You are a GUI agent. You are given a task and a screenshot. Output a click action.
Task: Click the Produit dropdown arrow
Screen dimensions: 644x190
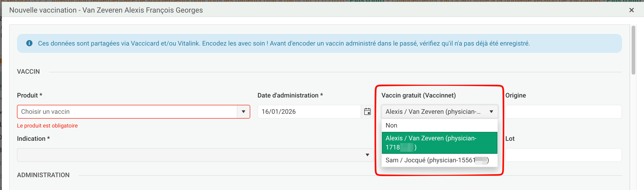pyautogui.click(x=243, y=112)
